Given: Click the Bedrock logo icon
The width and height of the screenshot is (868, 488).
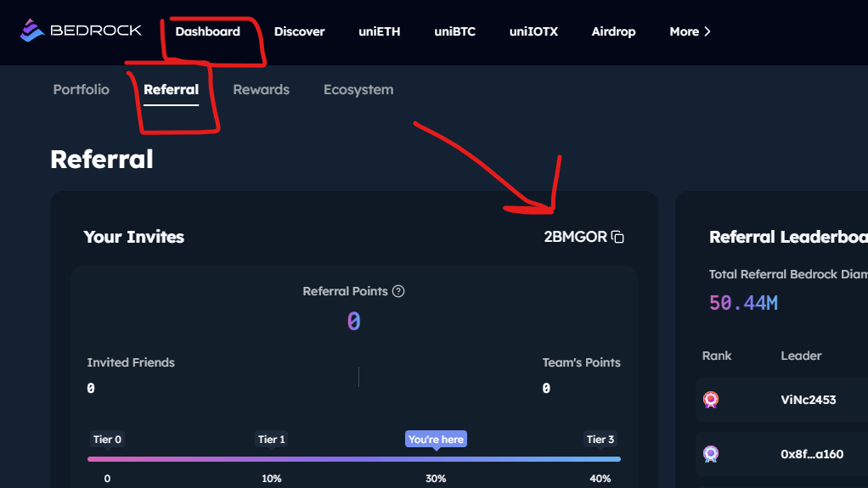Looking at the screenshot, I should (32, 31).
